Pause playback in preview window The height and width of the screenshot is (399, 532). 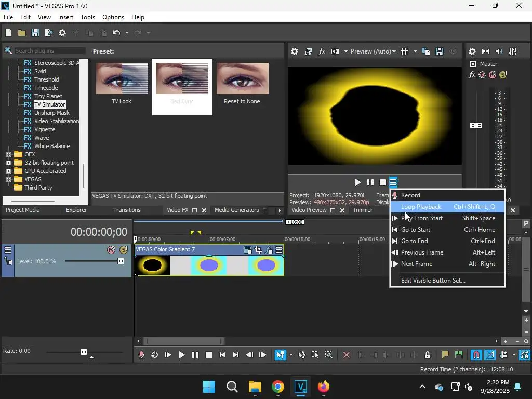click(370, 182)
